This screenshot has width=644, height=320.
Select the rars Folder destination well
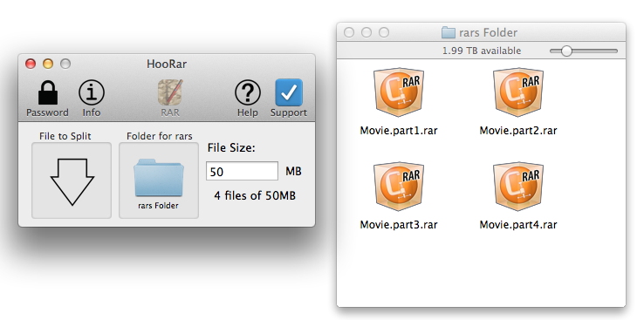(159, 180)
